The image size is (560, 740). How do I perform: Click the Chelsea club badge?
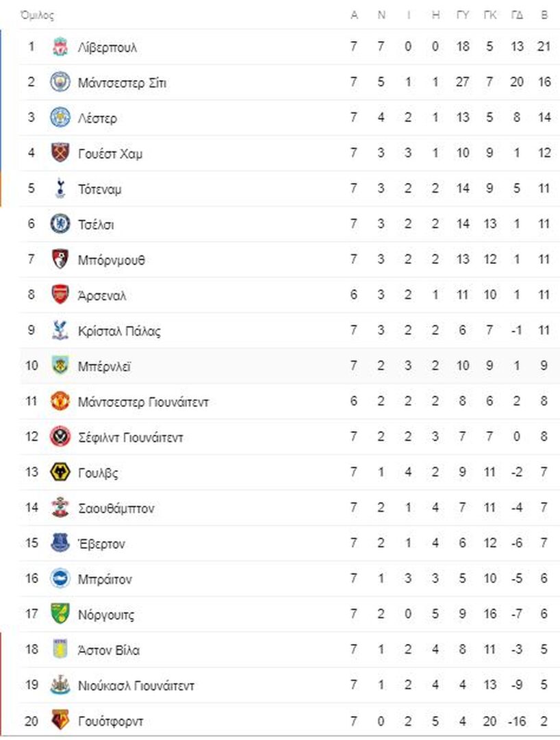tap(60, 223)
